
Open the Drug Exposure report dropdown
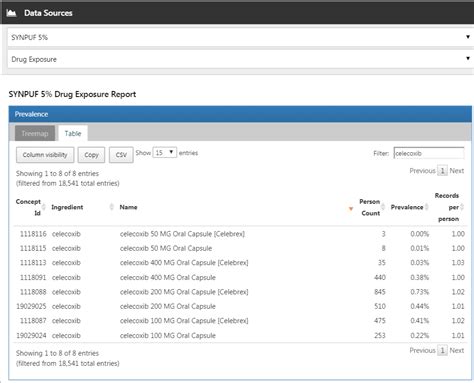tap(241, 59)
